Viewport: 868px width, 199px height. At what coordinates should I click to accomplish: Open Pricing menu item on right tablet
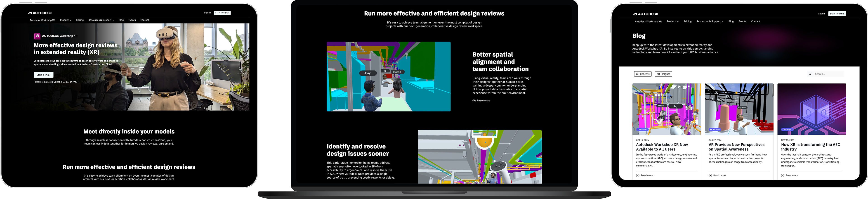[x=687, y=21]
